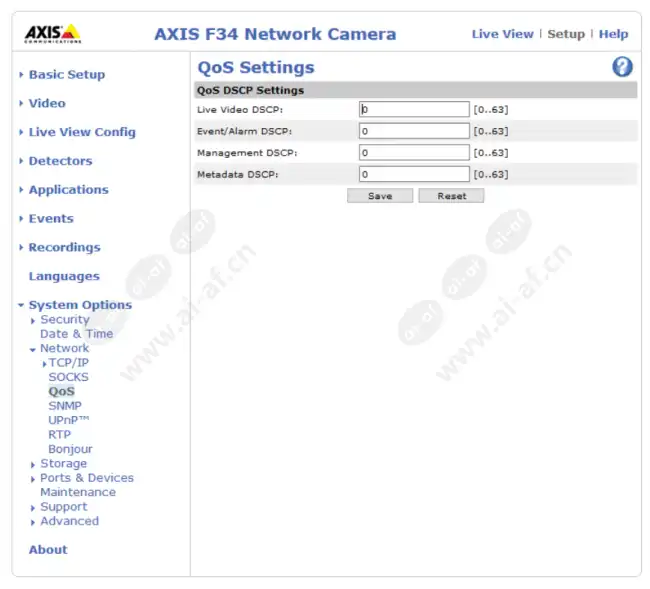Click the AXIS Communications logo

(x=53, y=34)
